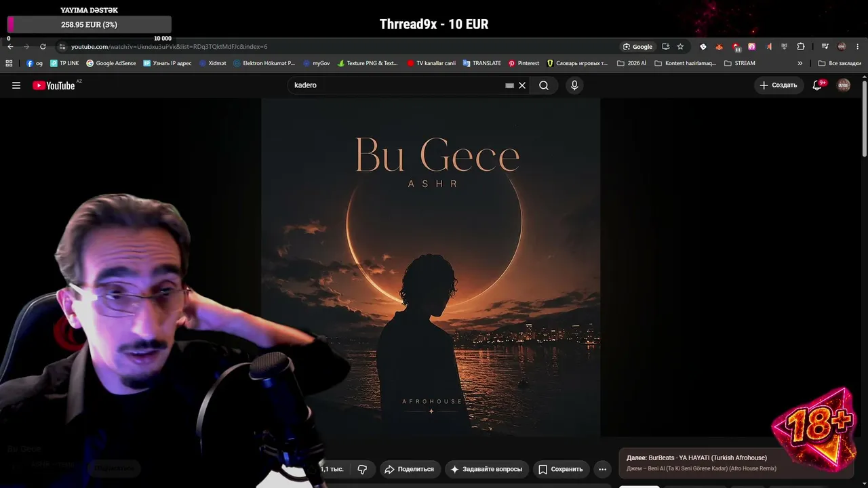Open the TV kanallar canli bookmark
The height and width of the screenshot is (488, 868).
(x=431, y=63)
